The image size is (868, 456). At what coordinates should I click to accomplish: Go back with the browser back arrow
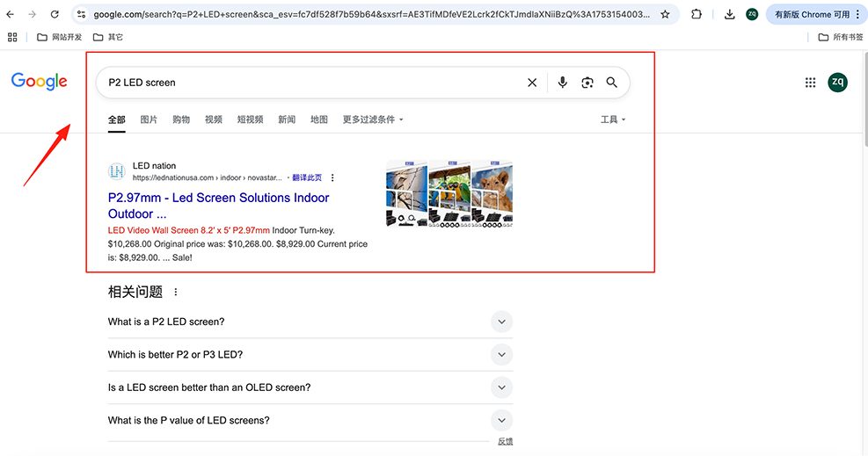11,14
